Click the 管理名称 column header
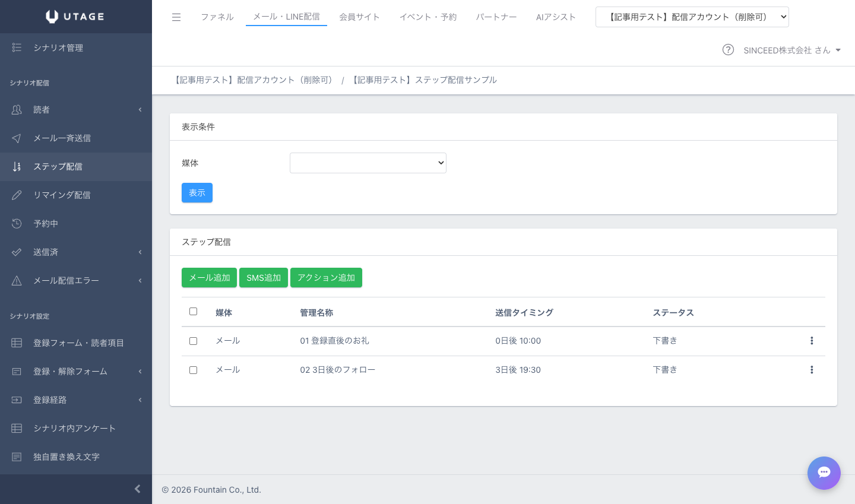Viewport: 855px width, 504px height. point(316,313)
